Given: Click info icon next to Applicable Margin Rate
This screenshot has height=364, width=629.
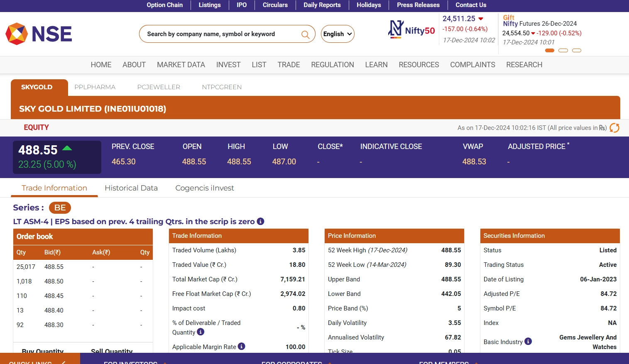Looking at the screenshot, I should (242, 347).
